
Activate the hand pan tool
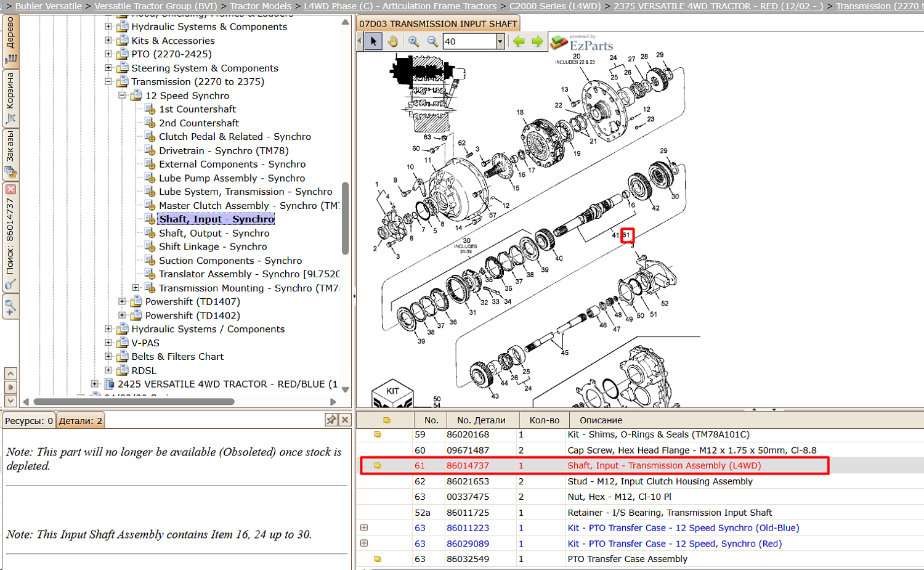(392, 41)
